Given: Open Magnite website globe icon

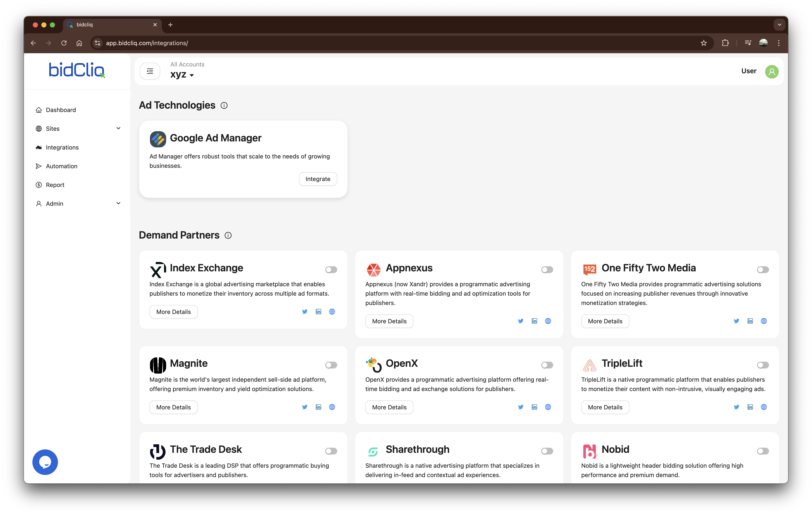Looking at the screenshot, I should [x=332, y=407].
